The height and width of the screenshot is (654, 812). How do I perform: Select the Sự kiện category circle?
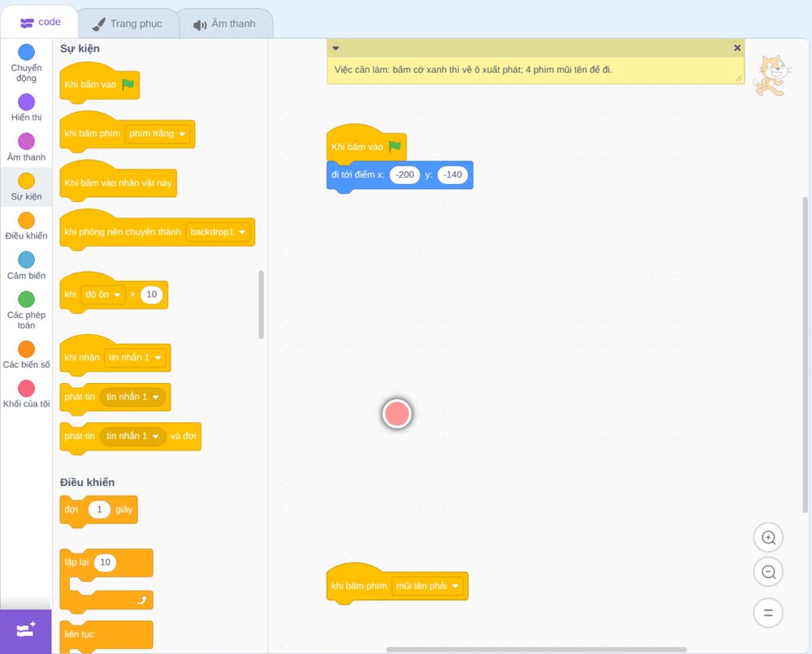27,181
